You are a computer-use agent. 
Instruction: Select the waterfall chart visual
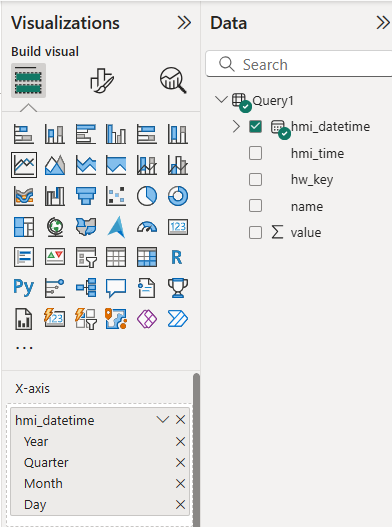(54, 196)
